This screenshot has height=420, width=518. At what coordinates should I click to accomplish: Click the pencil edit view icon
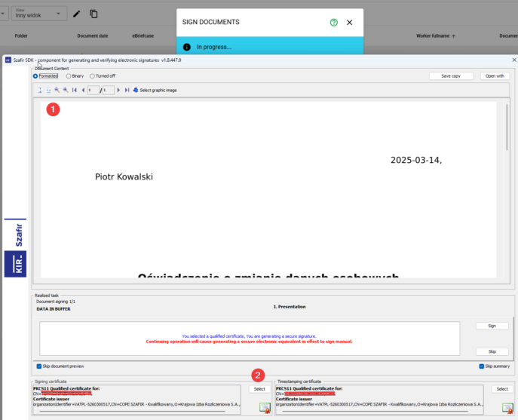pos(76,14)
